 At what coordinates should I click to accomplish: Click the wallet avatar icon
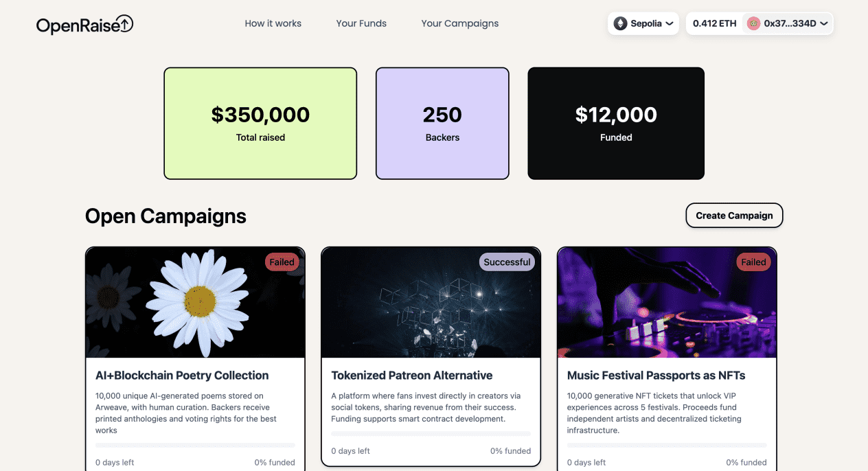tap(753, 23)
